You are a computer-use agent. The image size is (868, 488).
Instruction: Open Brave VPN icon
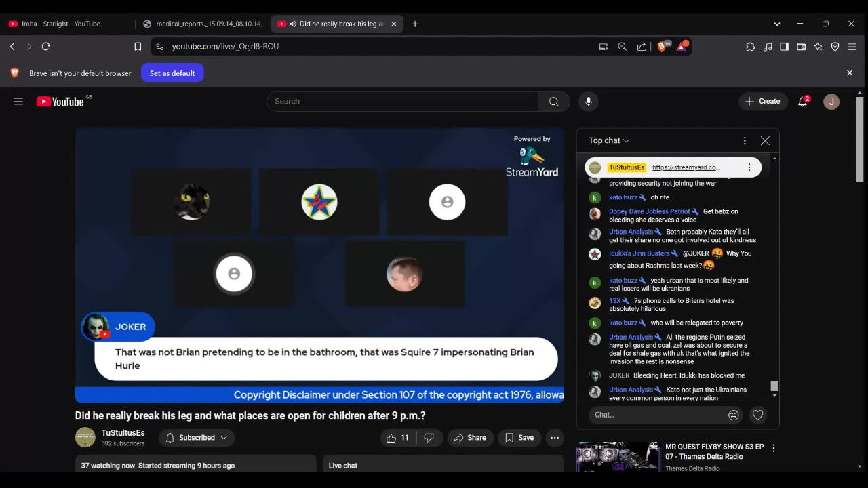click(835, 47)
